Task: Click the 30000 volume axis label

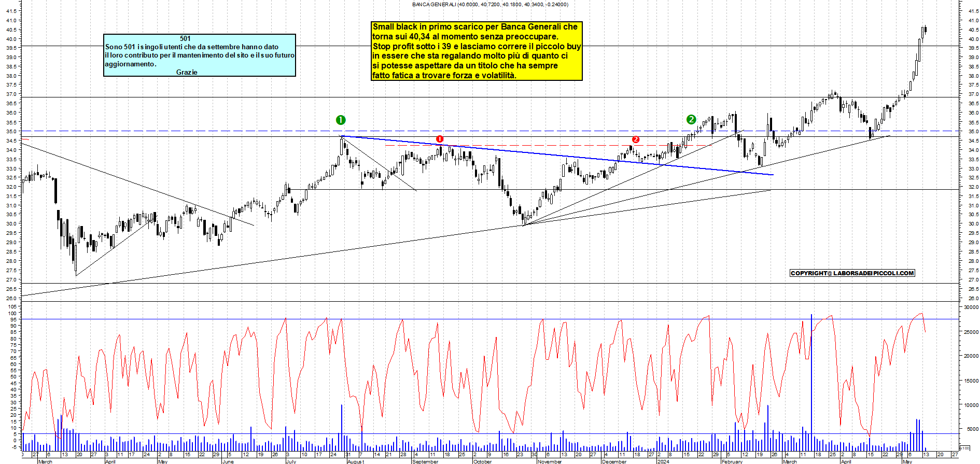Action: click(x=971, y=307)
